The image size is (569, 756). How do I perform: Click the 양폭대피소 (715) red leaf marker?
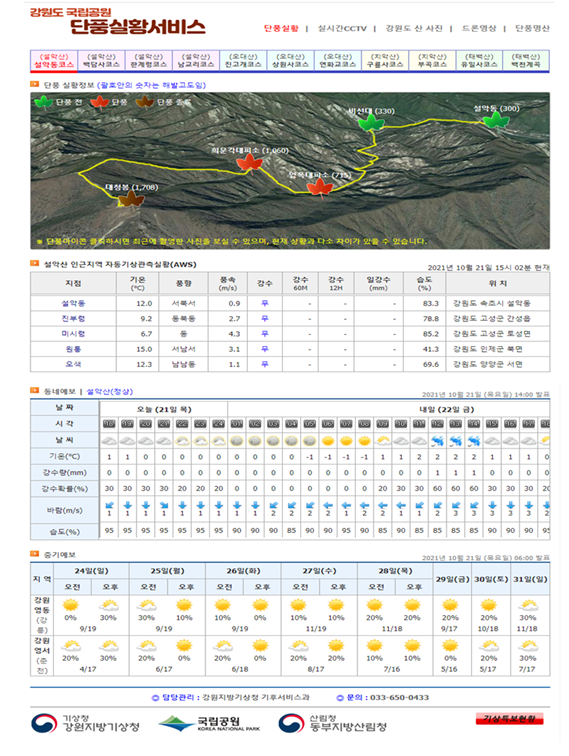(x=320, y=187)
